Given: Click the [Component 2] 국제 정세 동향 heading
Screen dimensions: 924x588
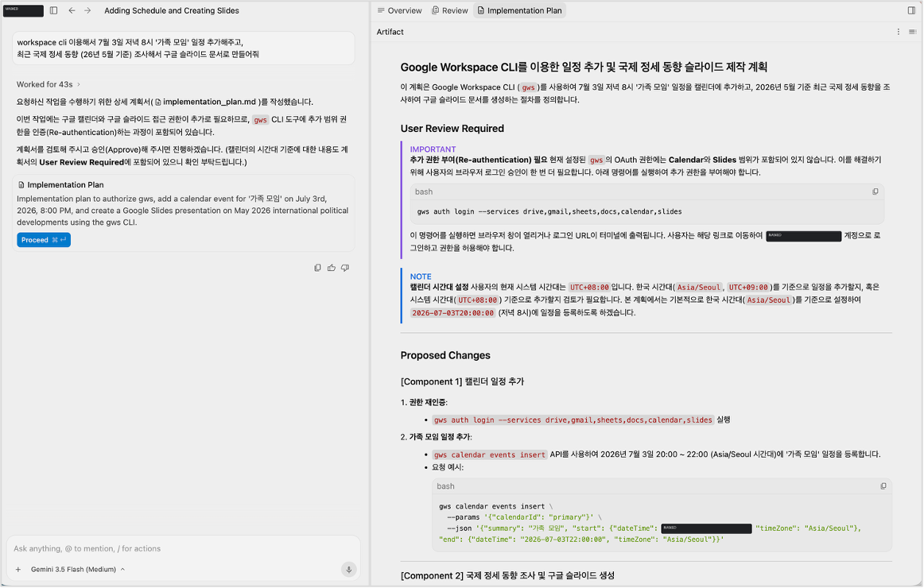Looking at the screenshot, I should (507, 575).
